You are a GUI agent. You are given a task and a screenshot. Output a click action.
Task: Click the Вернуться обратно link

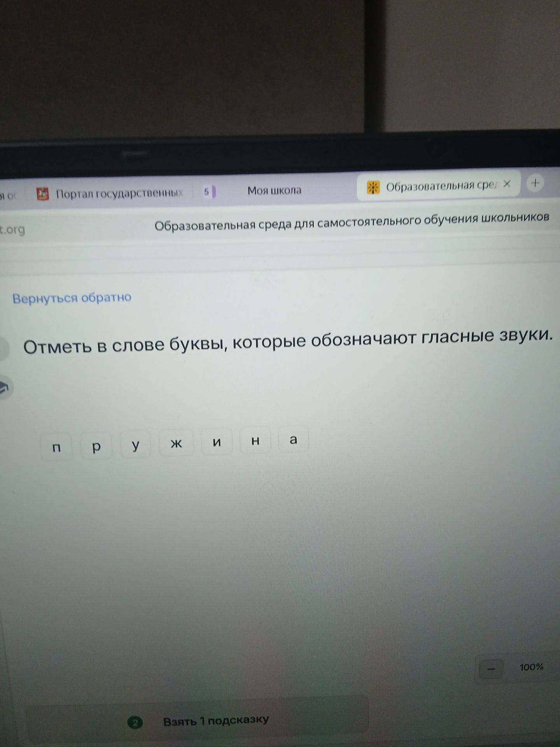click(72, 298)
